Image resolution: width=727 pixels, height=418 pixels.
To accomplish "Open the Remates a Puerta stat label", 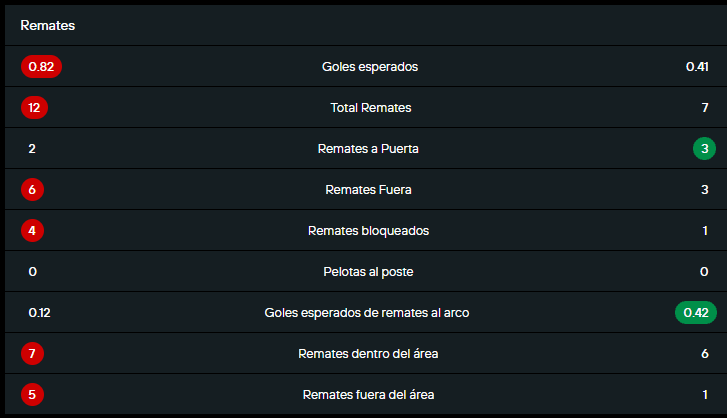I will 368,149.
